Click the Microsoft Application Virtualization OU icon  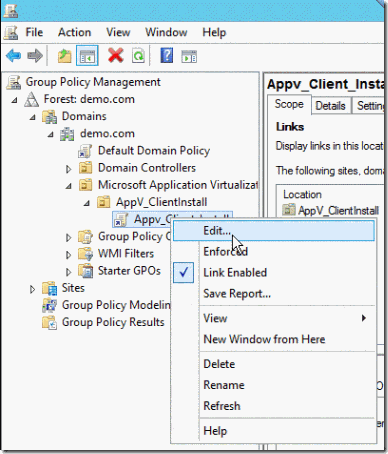tap(85, 185)
